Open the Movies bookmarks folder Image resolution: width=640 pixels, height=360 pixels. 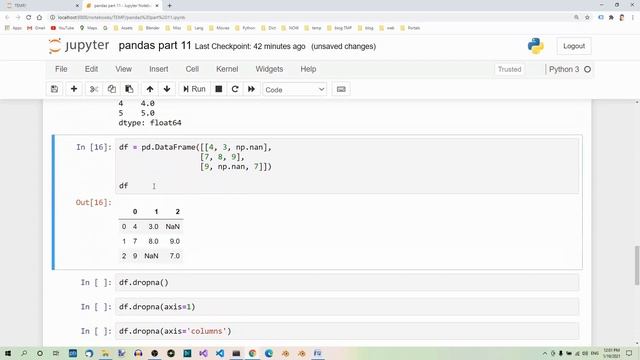pyautogui.click(x=219, y=28)
